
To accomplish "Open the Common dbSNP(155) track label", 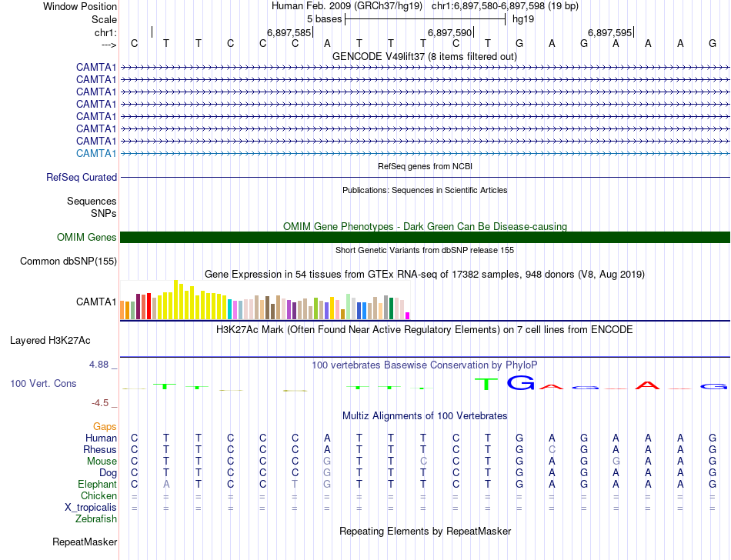I will click(x=68, y=262).
